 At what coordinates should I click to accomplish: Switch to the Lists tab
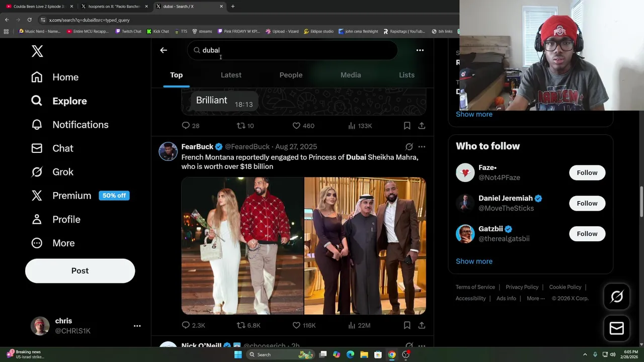407,75
